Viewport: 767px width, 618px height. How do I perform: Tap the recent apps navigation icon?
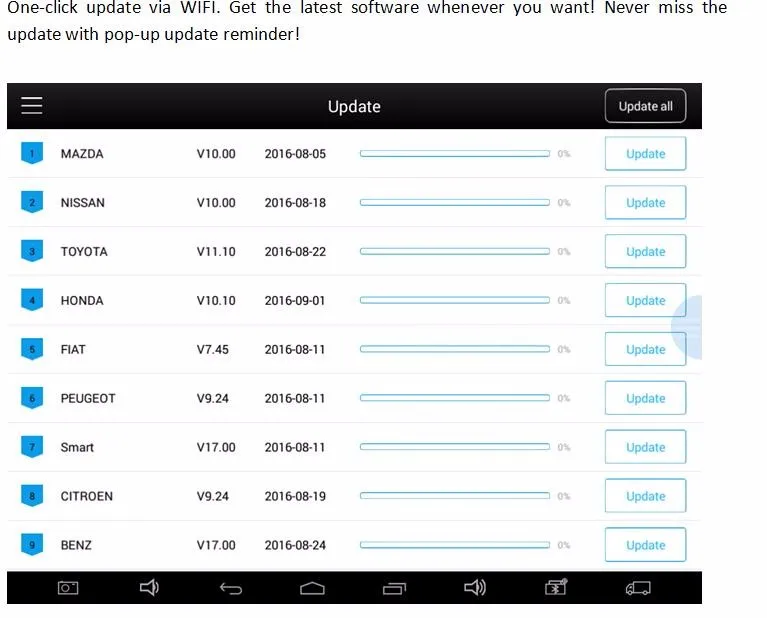click(394, 588)
